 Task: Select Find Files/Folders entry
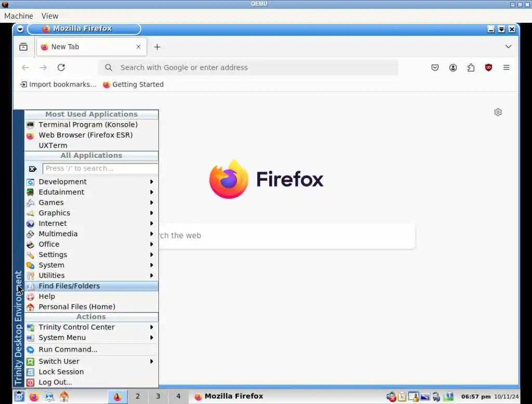pyautogui.click(x=91, y=286)
